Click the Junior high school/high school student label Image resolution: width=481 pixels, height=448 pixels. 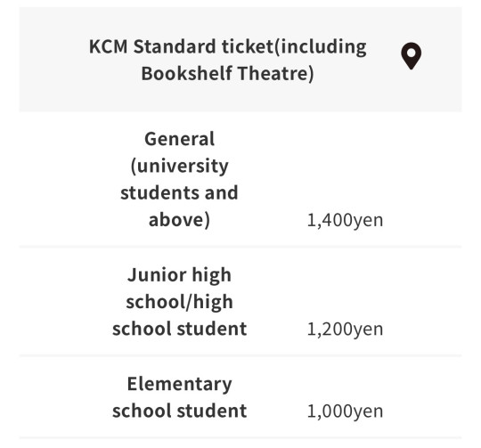179,301
